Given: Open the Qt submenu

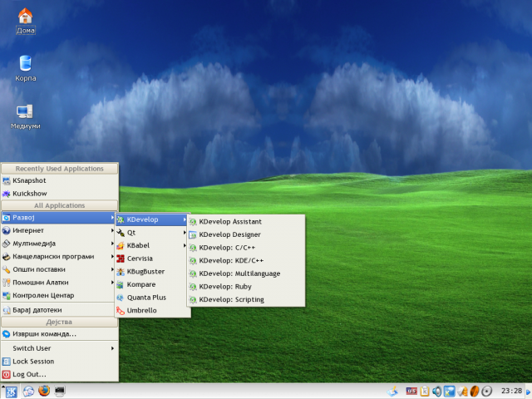Looking at the screenshot, I should pyautogui.click(x=152, y=233).
